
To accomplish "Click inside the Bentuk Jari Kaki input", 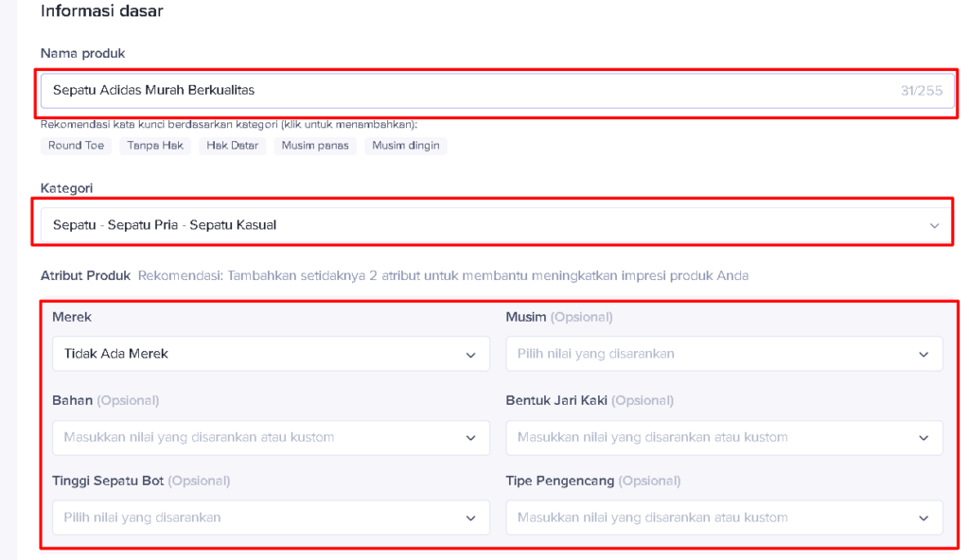I will coord(700,437).
